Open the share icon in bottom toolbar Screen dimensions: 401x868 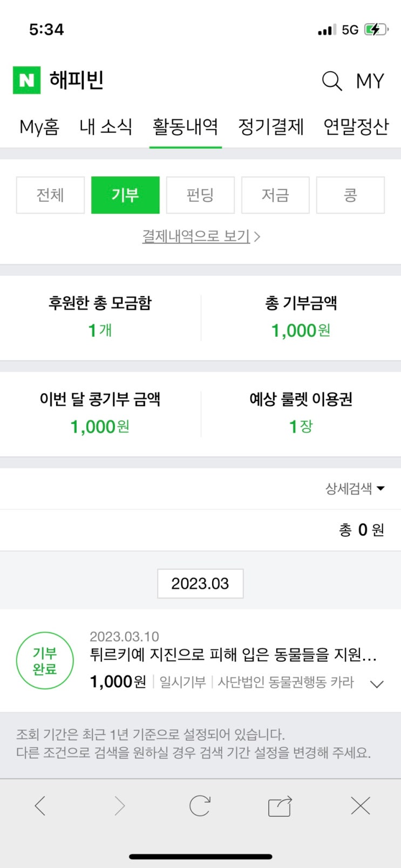[280, 806]
